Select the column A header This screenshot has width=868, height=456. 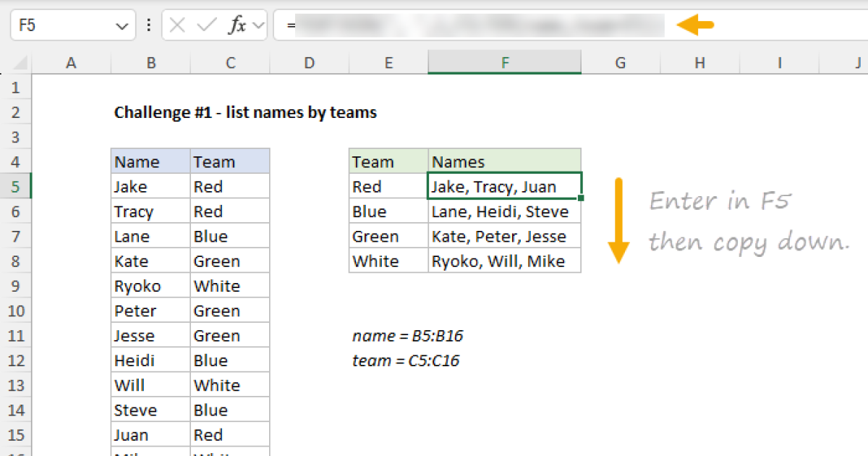click(x=71, y=62)
